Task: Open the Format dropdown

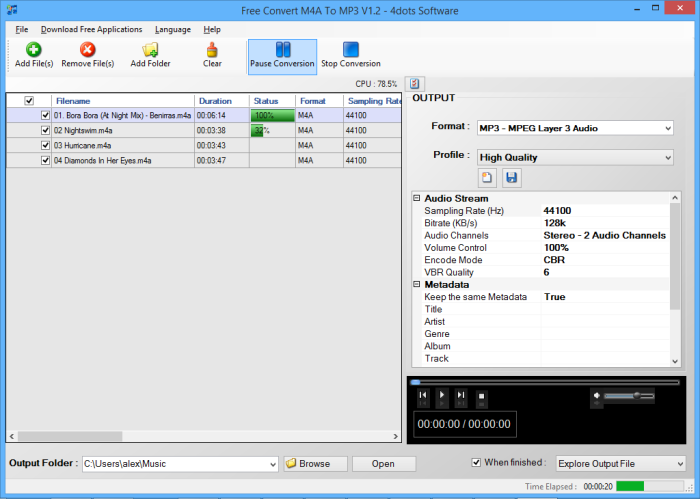Action: (x=575, y=128)
